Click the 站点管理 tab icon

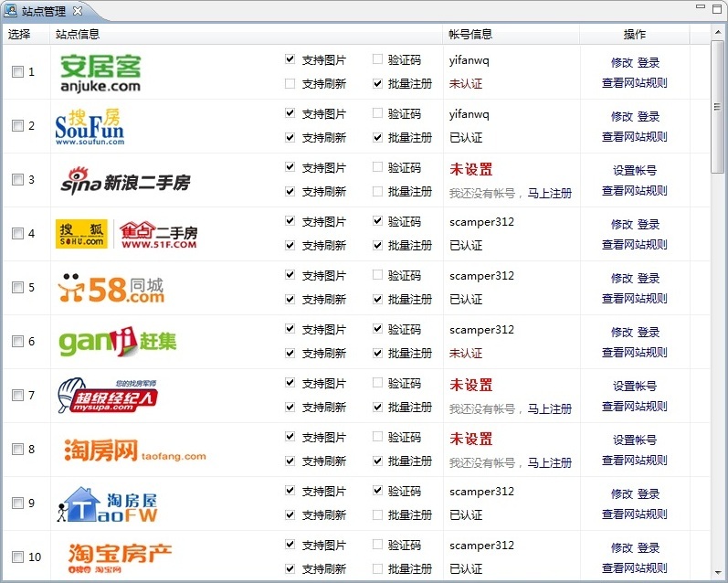[x=10, y=10]
